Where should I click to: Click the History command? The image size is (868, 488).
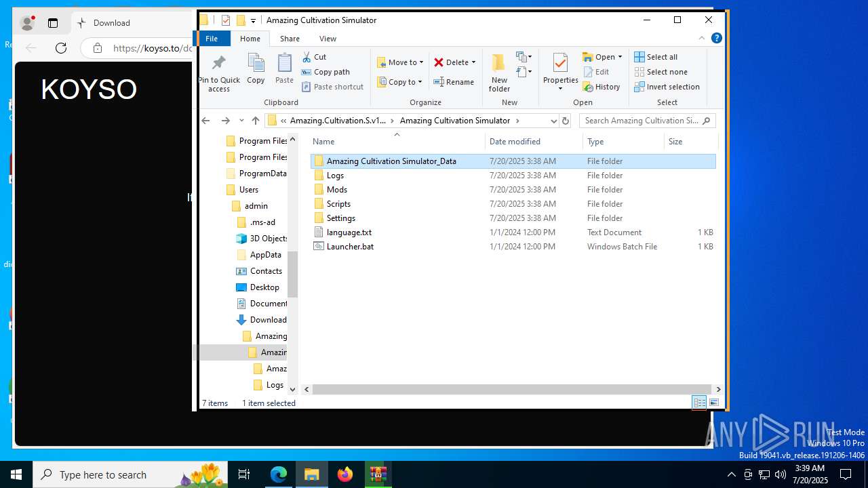pos(601,87)
